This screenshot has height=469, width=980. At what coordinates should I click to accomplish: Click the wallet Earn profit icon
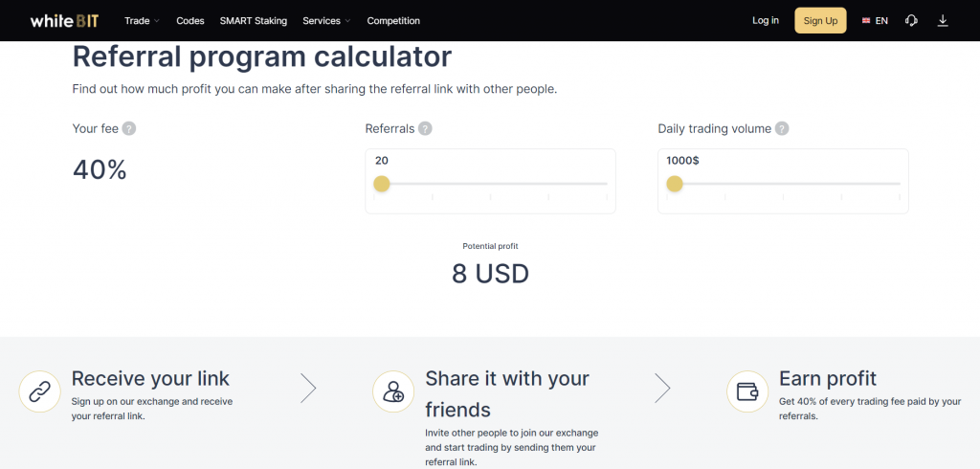(747, 391)
